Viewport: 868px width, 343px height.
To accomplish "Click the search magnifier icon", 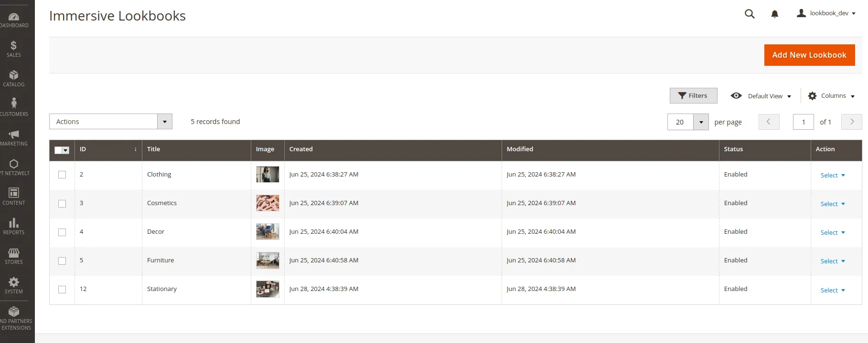I will click(x=750, y=14).
